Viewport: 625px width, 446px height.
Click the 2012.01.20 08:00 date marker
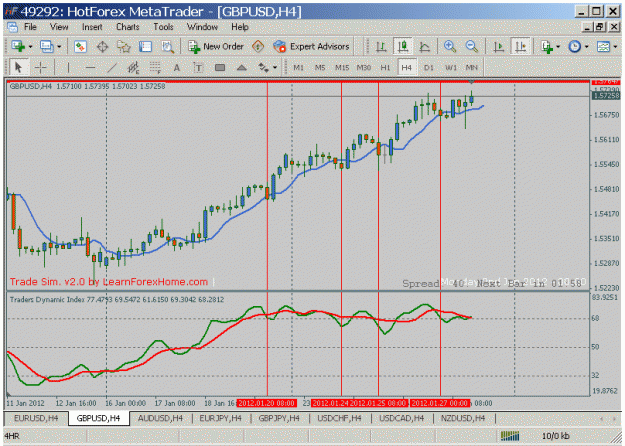(x=267, y=403)
